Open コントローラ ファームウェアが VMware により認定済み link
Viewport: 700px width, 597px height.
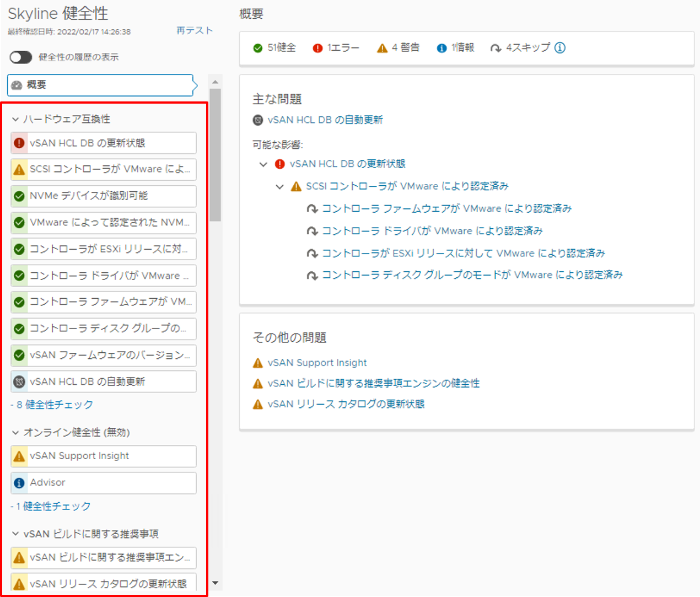pos(447,209)
